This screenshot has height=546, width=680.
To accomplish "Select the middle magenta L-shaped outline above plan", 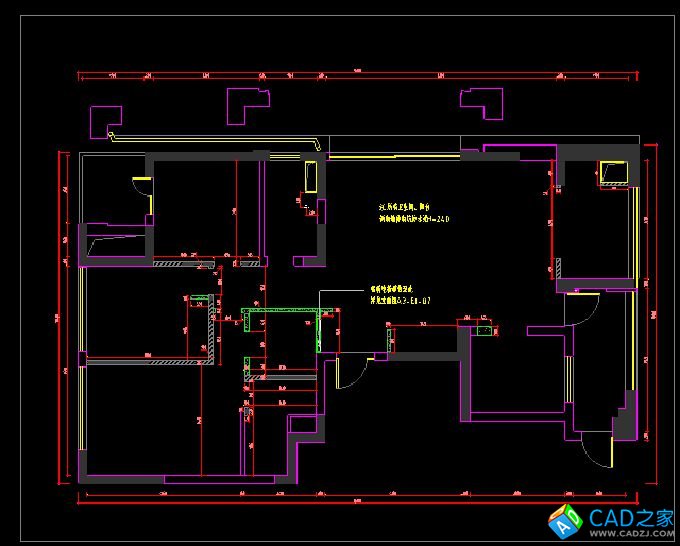I will click(x=247, y=105).
